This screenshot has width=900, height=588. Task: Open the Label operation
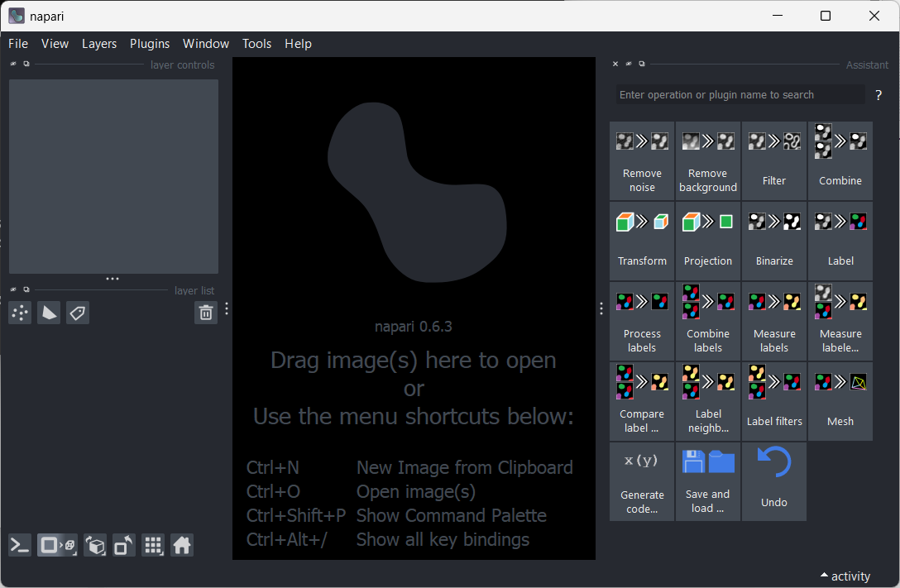pyautogui.click(x=840, y=241)
